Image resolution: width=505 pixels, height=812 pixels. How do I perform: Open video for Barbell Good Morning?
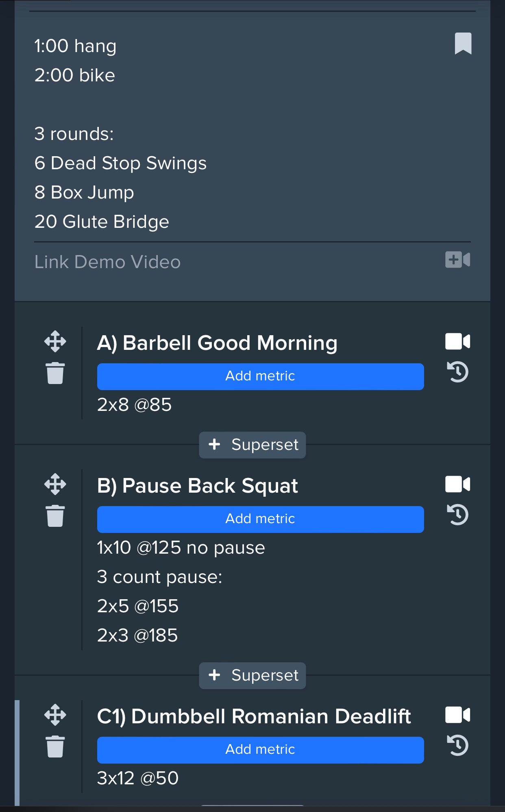[x=457, y=341]
